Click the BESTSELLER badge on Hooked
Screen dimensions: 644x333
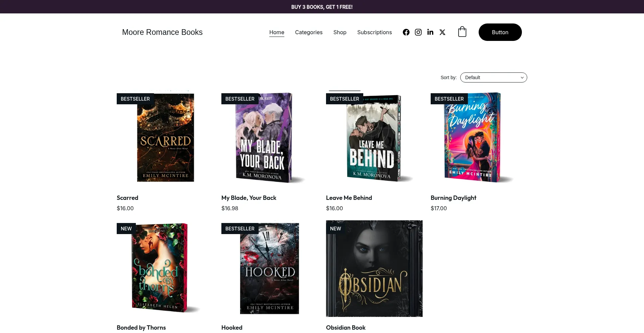[240, 228]
